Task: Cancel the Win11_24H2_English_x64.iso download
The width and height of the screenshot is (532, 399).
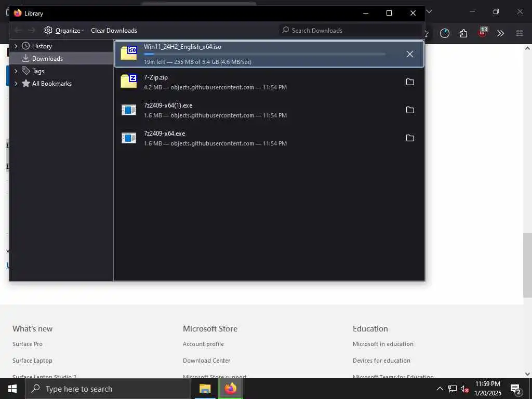Action: tap(410, 54)
